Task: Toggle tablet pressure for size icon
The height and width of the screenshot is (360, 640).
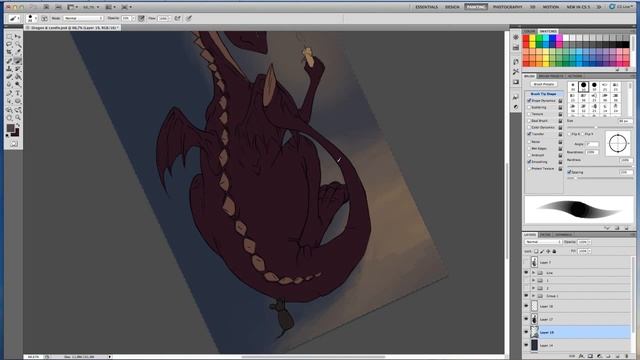Action: point(189,18)
